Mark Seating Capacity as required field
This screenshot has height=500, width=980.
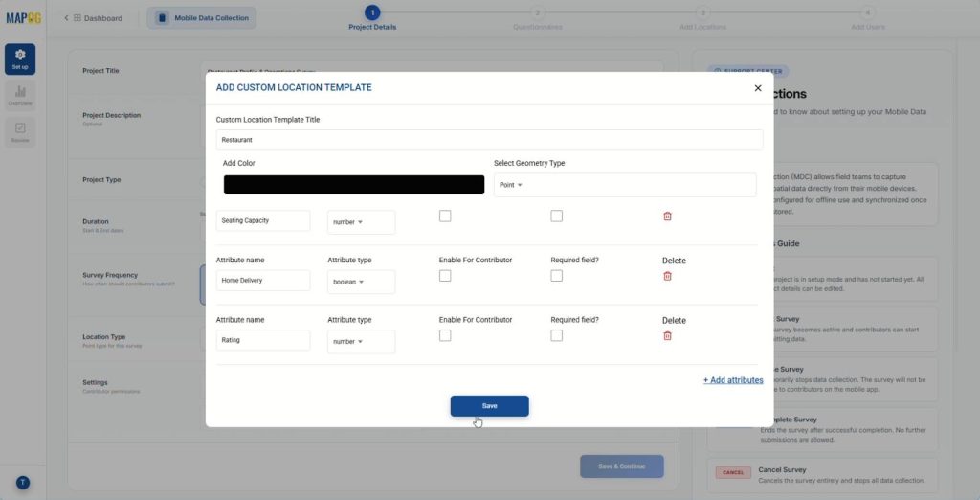tap(556, 216)
